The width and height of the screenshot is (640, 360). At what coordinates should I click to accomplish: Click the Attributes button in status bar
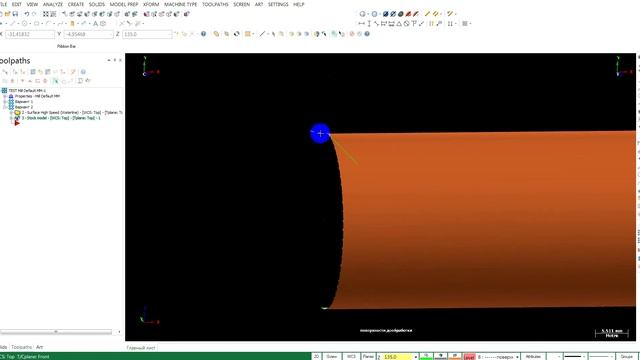[x=533, y=356]
